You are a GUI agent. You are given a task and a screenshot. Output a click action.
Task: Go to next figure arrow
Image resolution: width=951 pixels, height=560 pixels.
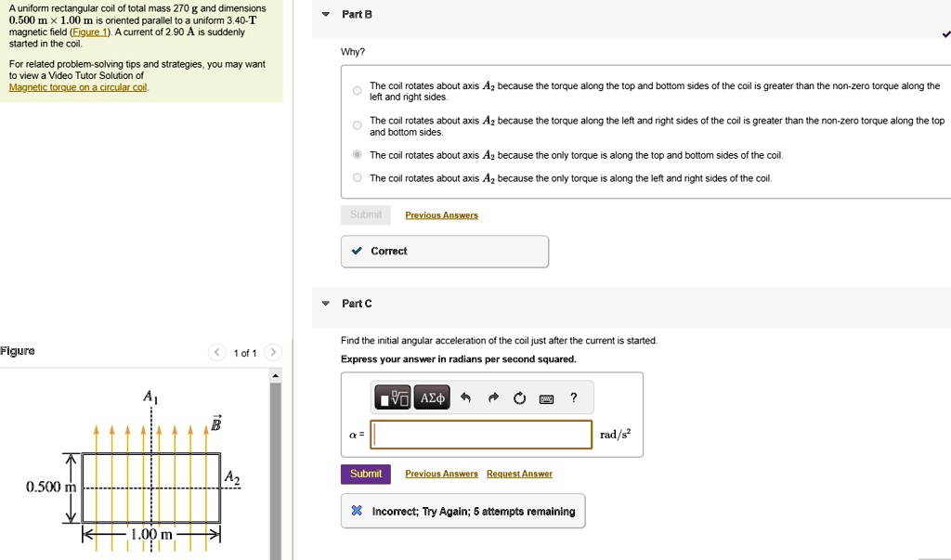pos(272,353)
